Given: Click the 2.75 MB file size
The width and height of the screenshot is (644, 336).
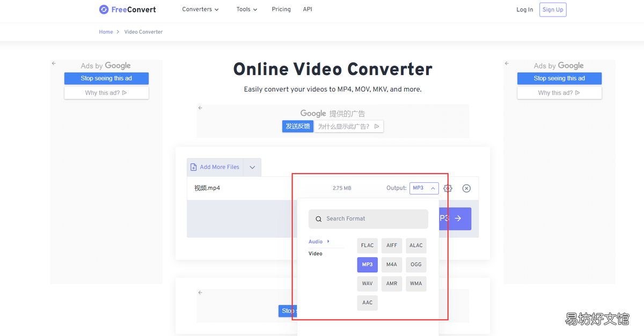Looking at the screenshot, I should pos(342,188).
